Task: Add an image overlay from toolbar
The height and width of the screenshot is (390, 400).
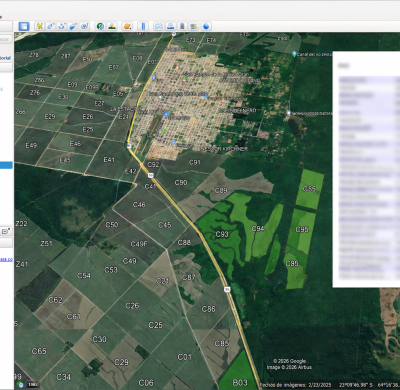Action: [73, 26]
